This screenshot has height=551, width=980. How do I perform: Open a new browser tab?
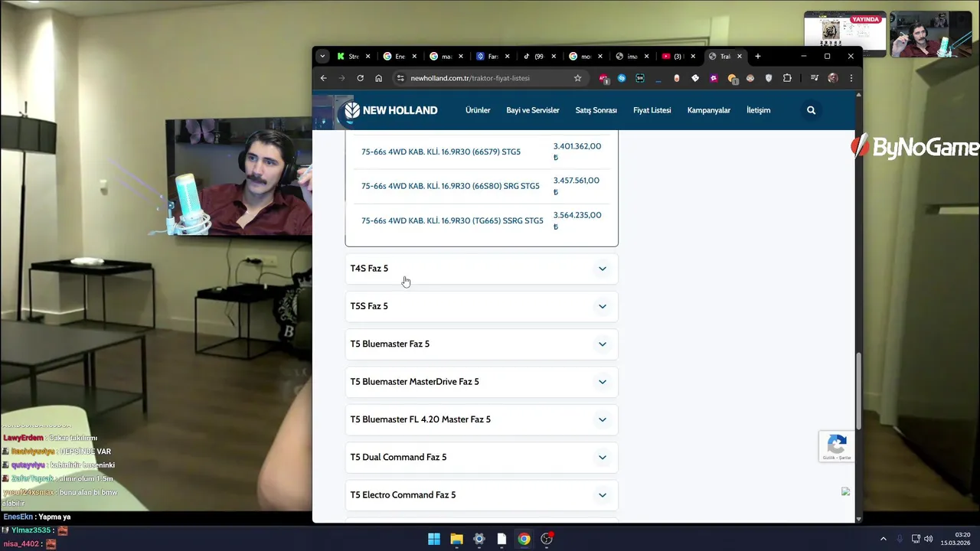tap(758, 56)
